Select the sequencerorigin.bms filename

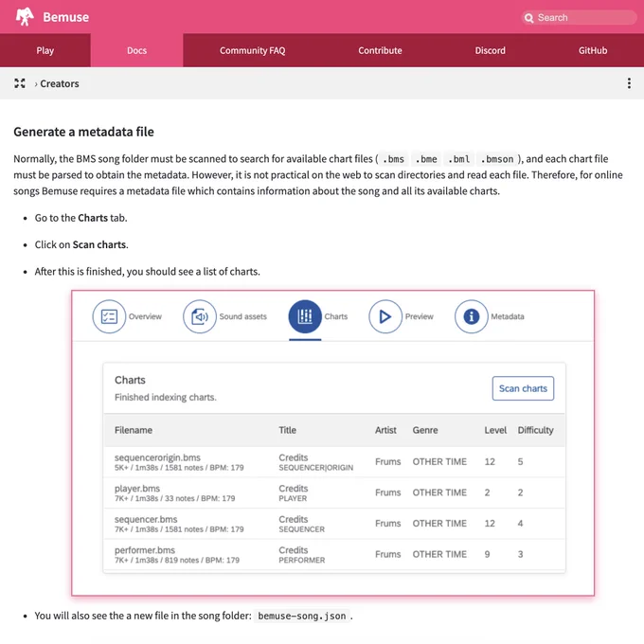pos(157,457)
